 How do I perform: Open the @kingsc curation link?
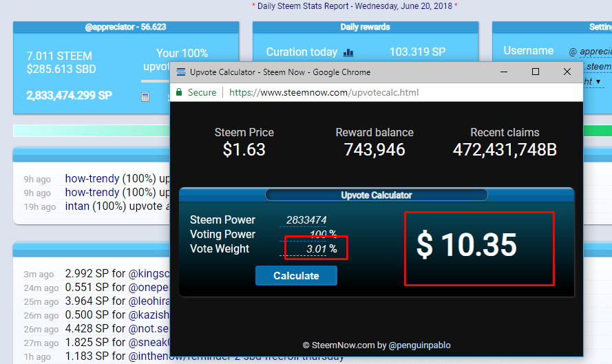149,273
